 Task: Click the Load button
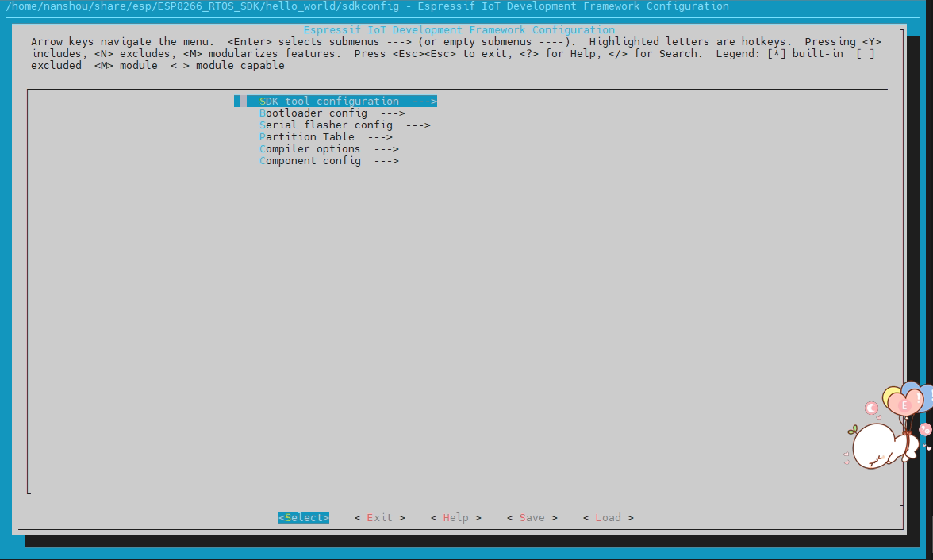click(x=608, y=518)
